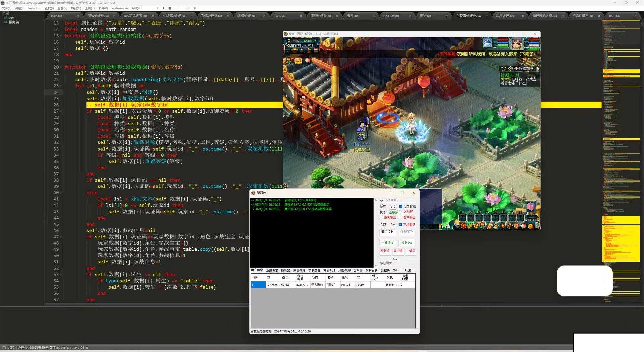Viewport: 644px width, 352px height.
Task: Enable the 服务输出 checkbox
Action: pyautogui.click(x=381, y=218)
